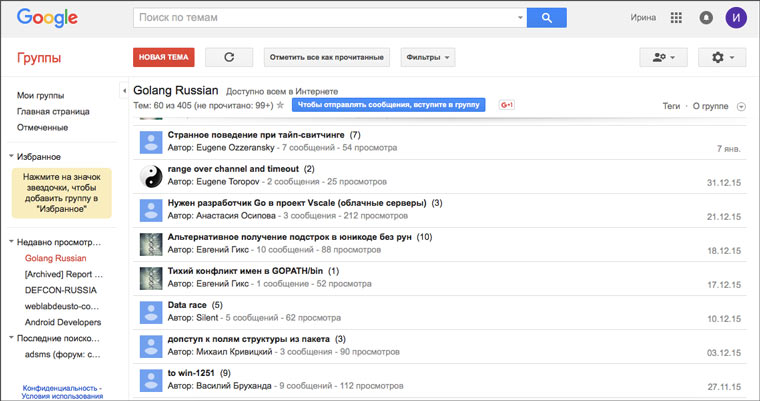Open the Google apps grid
Image resolution: width=760 pixels, height=401 pixels.
(x=677, y=18)
